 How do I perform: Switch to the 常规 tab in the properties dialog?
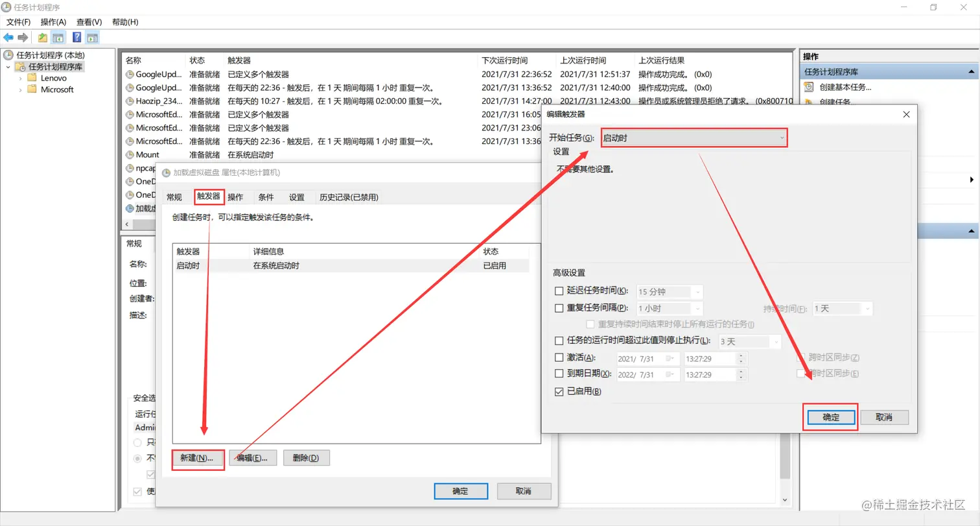[x=174, y=197]
